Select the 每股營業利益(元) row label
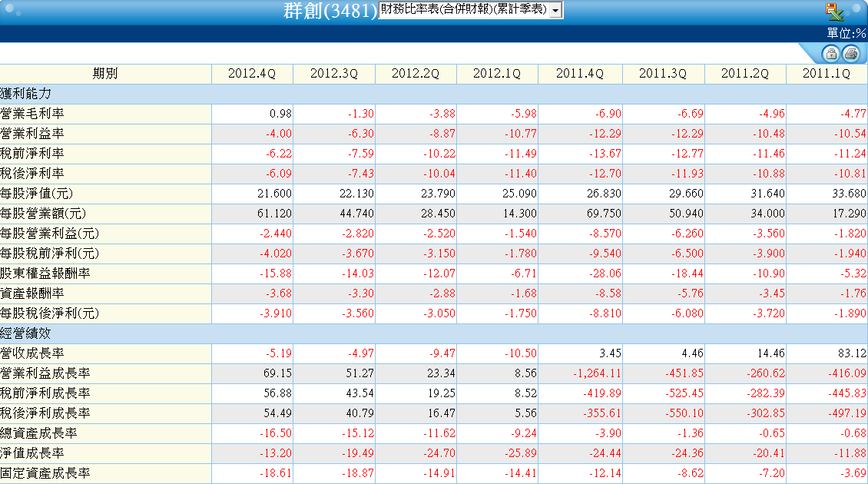Image resolution: width=868 pixels, height=484 pixels. tap(50, 233)
